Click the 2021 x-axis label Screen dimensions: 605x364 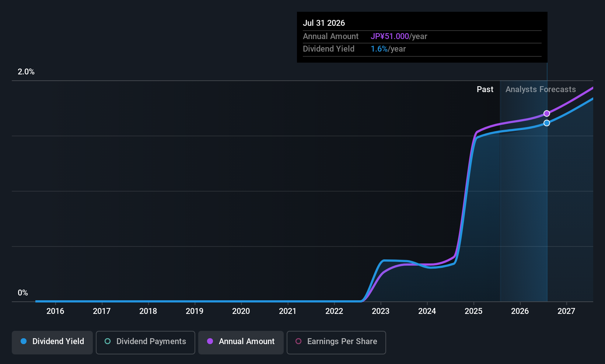pyautogui.click(x=288, y=311)
